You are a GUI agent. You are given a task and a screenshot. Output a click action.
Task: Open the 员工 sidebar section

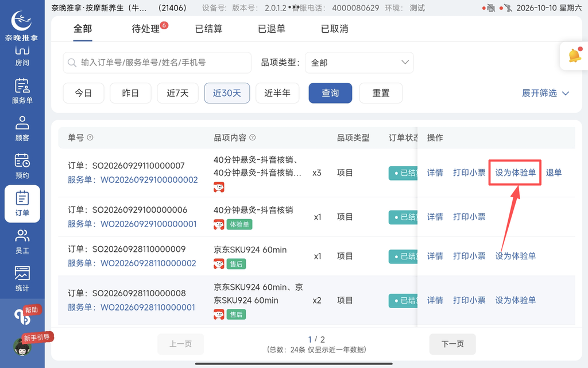click(22, 241)
